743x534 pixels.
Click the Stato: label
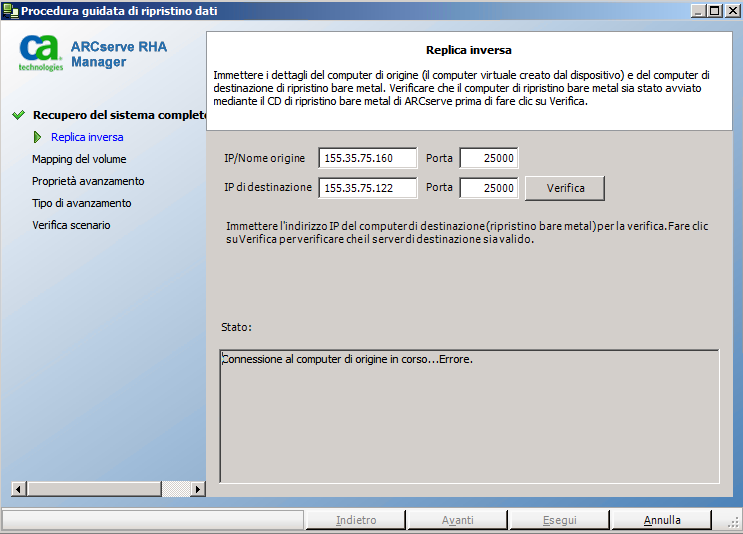(236, 327)
